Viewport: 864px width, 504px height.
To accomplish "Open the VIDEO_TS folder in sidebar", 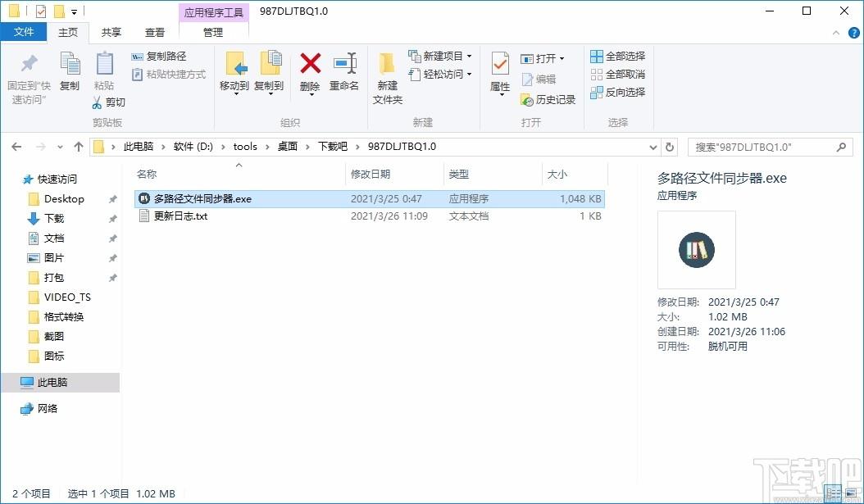I will pyautogui.click(x=67, y=297).
